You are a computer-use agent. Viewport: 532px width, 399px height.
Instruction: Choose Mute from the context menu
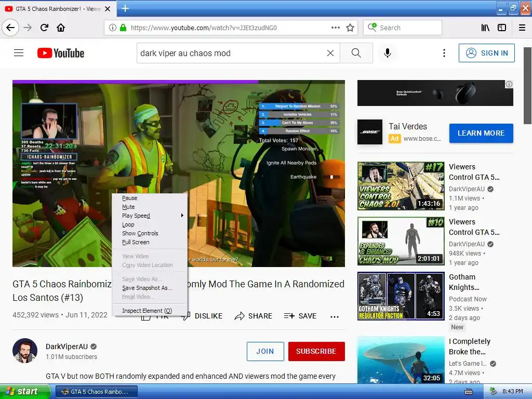coord(150,207)
